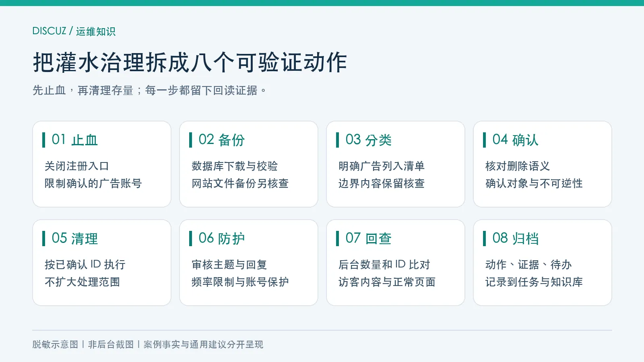644x362 pixels.
Task: Click the "03 分类" card heading
Action: coord(369,140)
